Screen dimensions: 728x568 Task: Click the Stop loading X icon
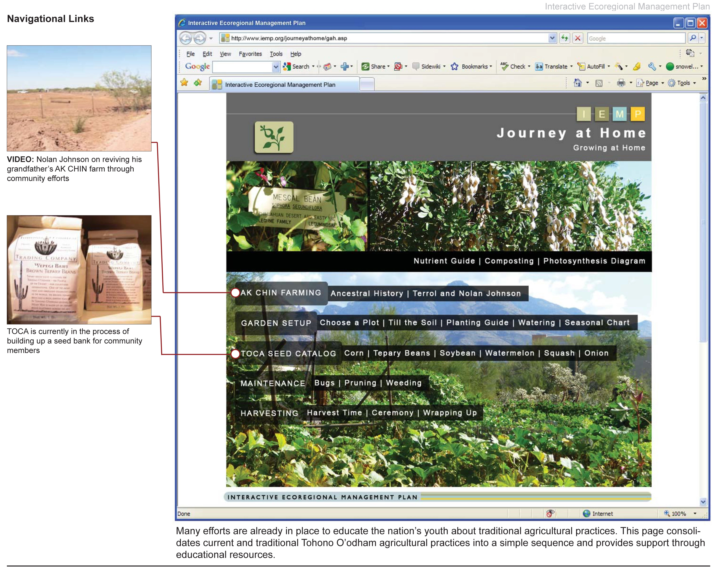point(578,38)
